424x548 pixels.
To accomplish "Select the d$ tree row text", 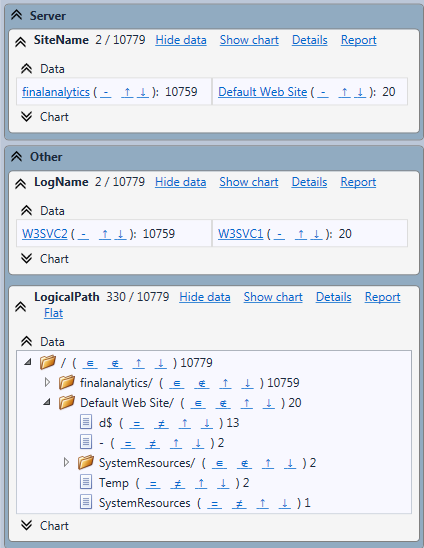I will coord(106,423).
